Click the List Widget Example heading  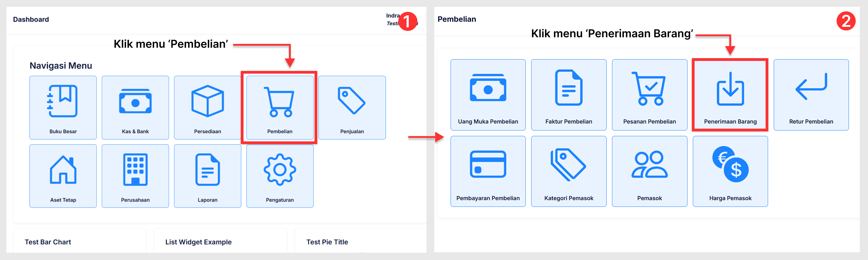198,242
